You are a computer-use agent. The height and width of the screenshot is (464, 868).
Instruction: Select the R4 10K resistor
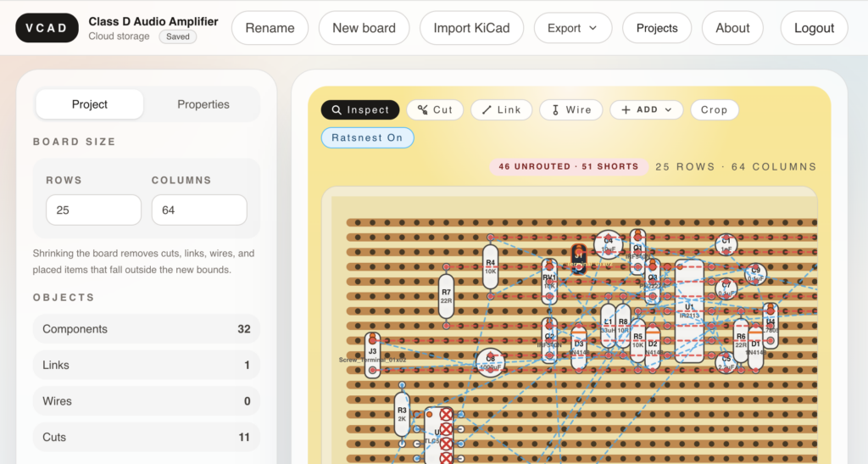click(x=490, y=266)
